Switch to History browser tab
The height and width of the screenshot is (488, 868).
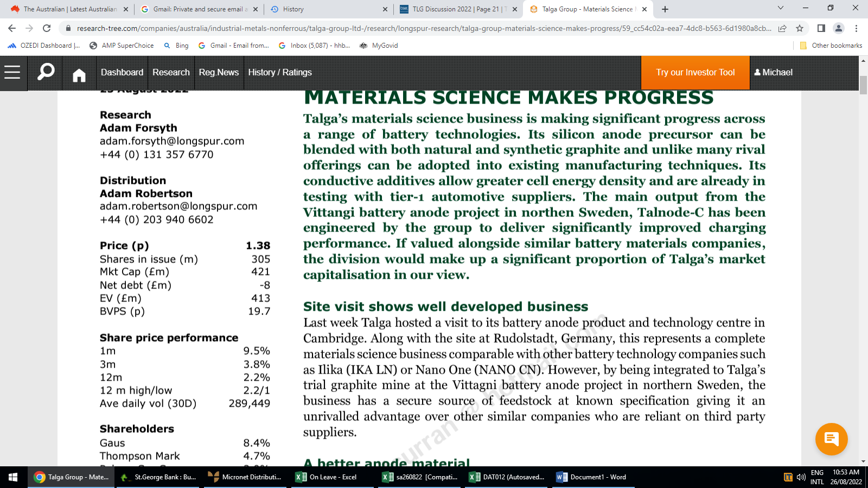328,9
